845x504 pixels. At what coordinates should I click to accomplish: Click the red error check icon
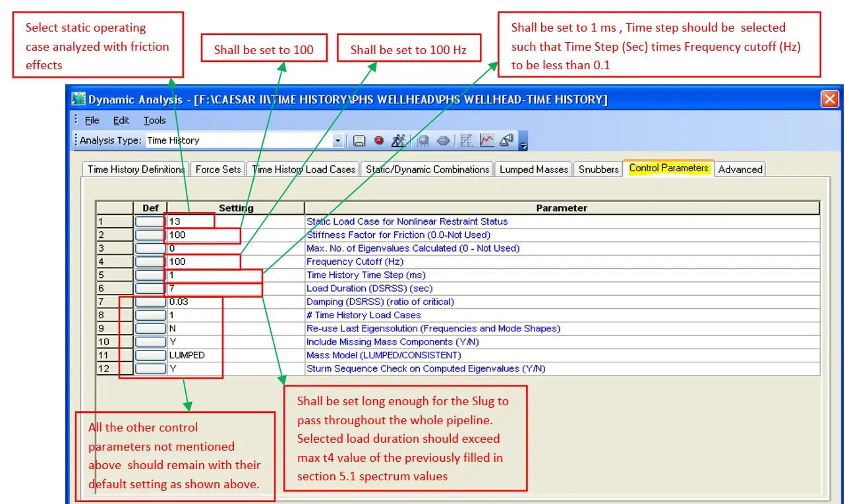[x=379, y=140]
